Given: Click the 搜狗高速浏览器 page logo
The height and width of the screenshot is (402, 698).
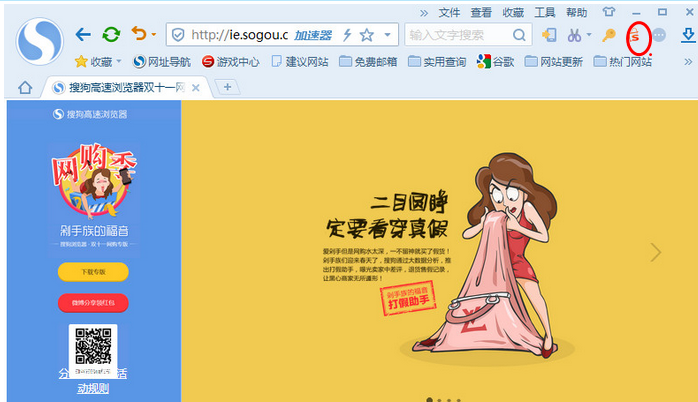Looking at the screenshot, I should (x=90, y=114).
